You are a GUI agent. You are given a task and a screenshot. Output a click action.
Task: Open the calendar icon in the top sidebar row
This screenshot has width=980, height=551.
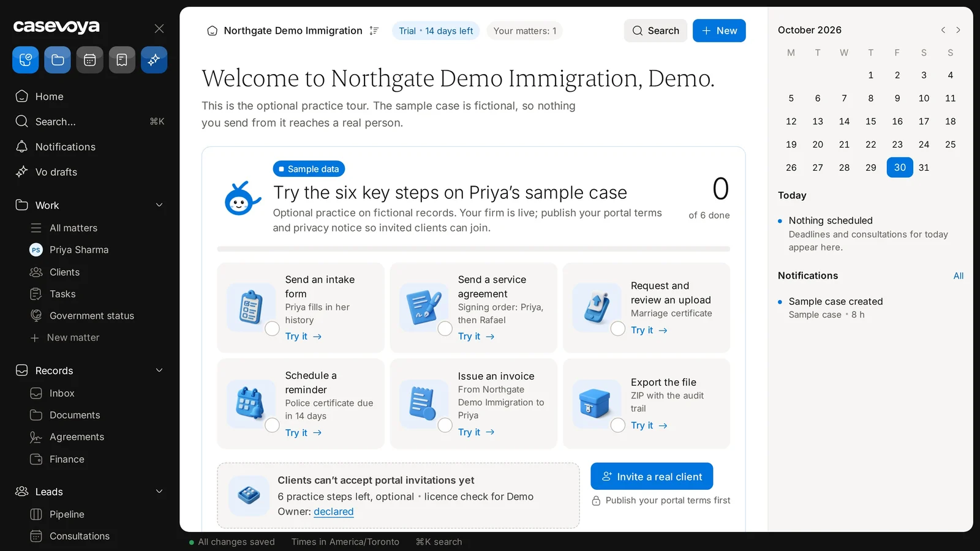pyautogui.click(x=89, y=60)
